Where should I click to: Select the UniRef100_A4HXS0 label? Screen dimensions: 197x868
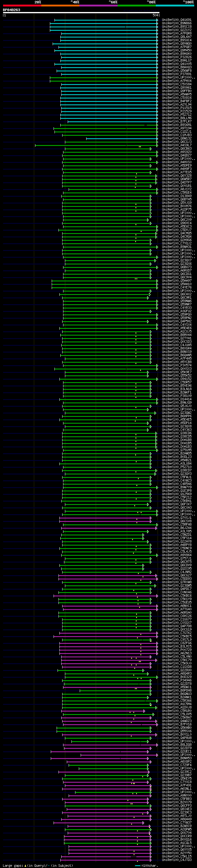177,162
